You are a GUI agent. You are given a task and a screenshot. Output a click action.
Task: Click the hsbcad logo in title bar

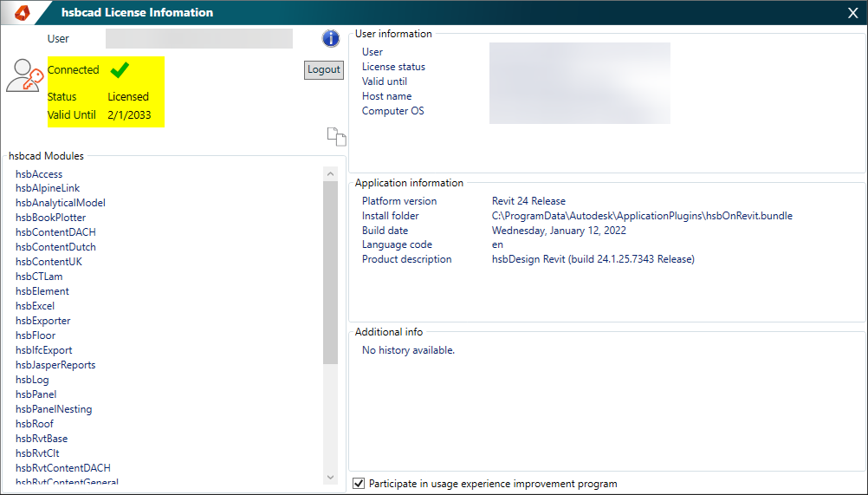coord(23,12)
